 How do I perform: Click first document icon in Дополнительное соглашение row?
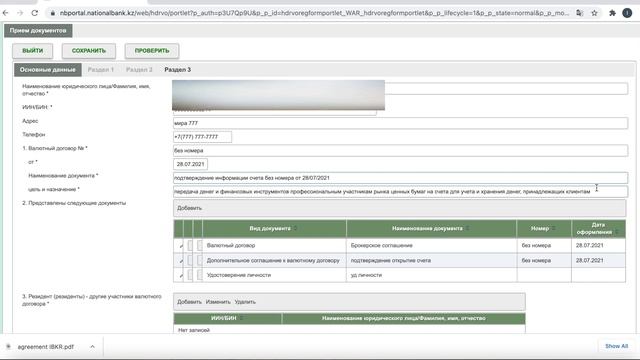(x=190, y=260)
